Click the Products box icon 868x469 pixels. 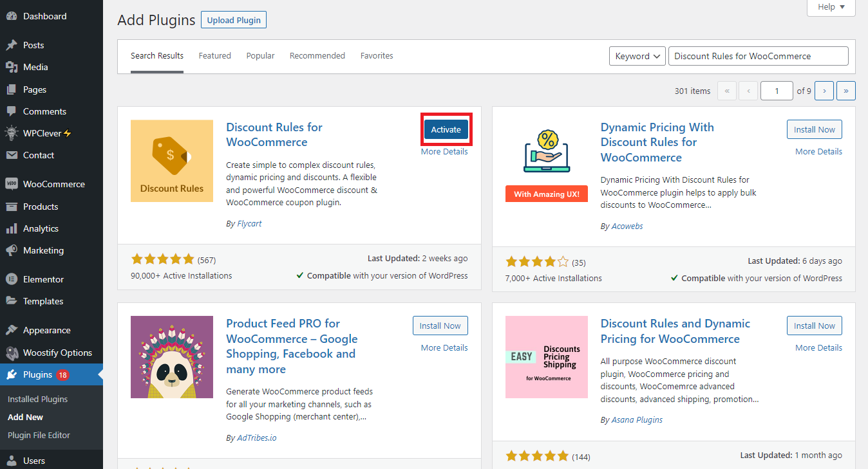[x=12, y=207]
